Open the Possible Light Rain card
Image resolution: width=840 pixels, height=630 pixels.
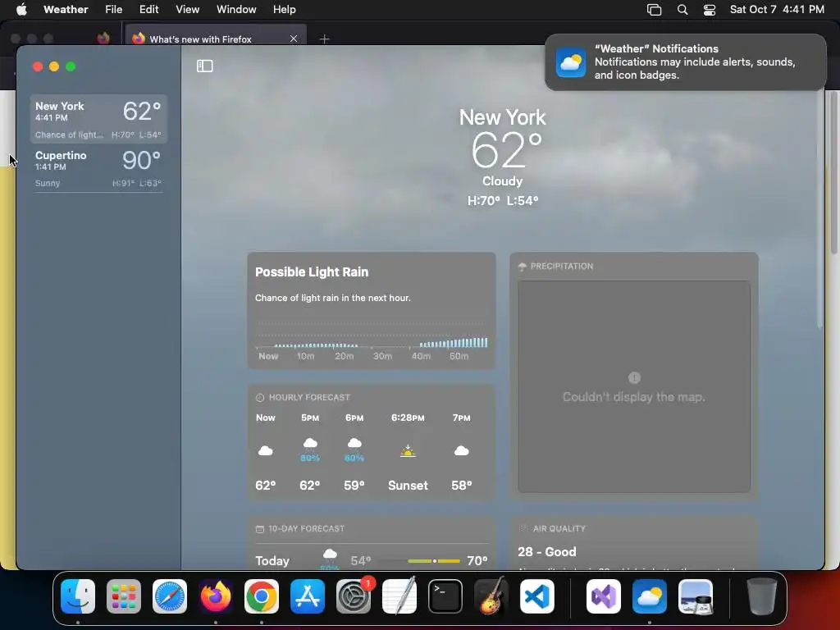tap(372, 311)
